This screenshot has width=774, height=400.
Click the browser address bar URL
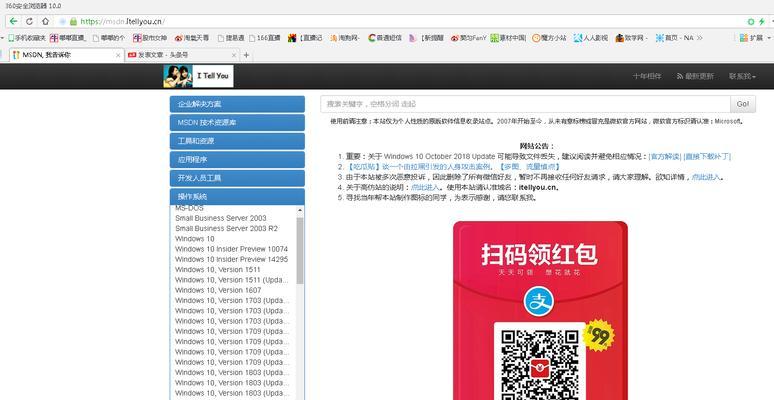(122, 21)
